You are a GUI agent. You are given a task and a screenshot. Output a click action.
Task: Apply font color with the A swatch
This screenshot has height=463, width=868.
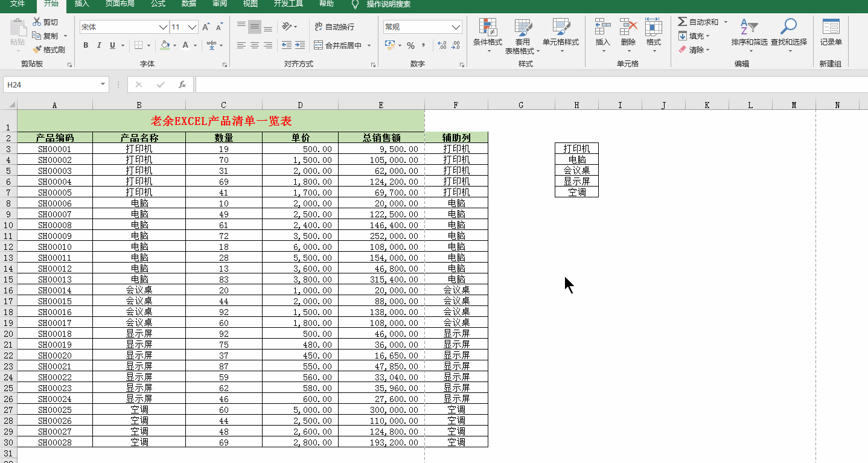[x=187, y=45]
